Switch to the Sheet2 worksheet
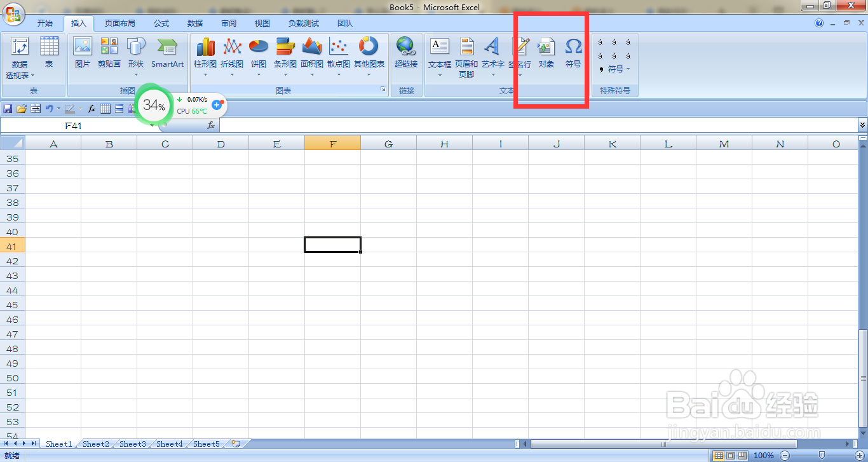This screenshot has width=868, height=462. [96, 444]
